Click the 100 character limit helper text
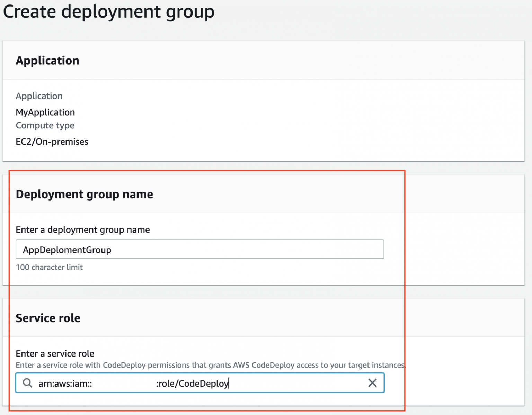This screenshot has height=415, width=532. [x=49, y=267]
